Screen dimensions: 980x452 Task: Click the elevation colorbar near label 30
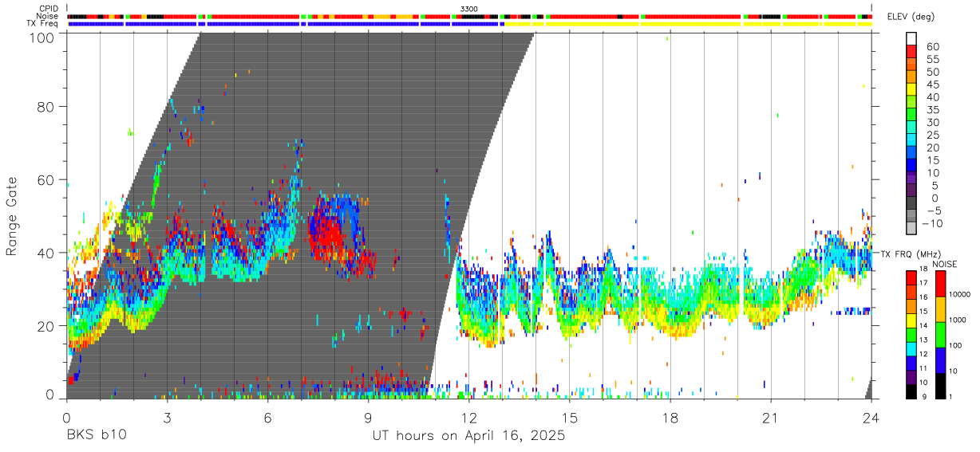point(911,123)
